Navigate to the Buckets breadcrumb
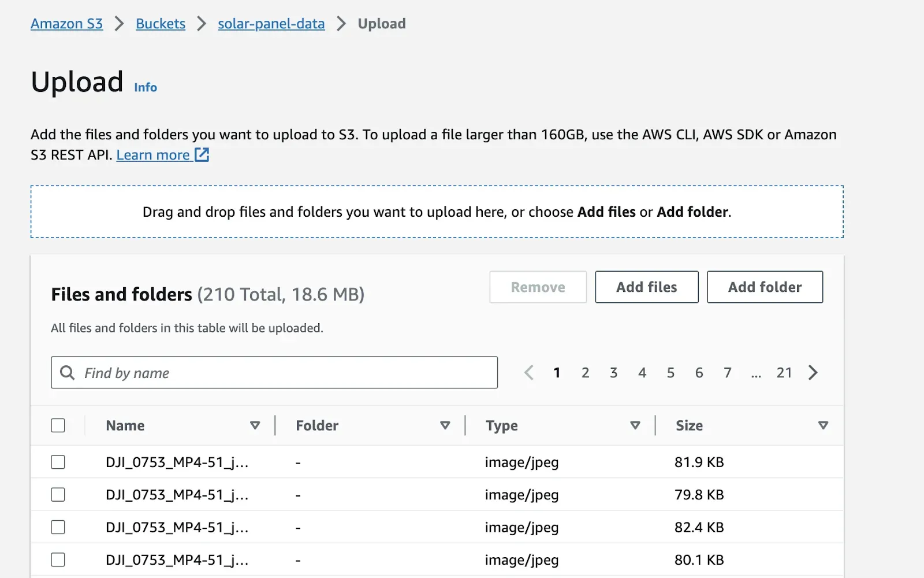Image resolution: width=924 pixels, height=578 pixels. tap(161, 24)
